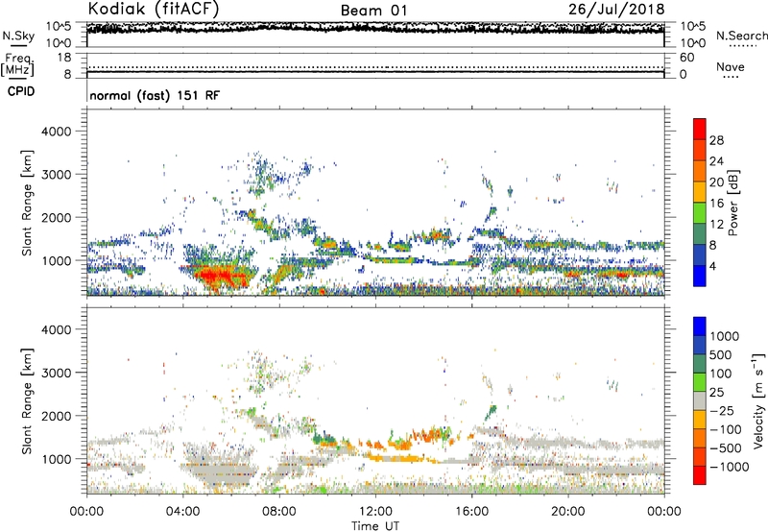Image resolution: width=768 pixels, height=532 pixels.
Task: Click the orange velocity band near 13:00
Action: (396, 458)
